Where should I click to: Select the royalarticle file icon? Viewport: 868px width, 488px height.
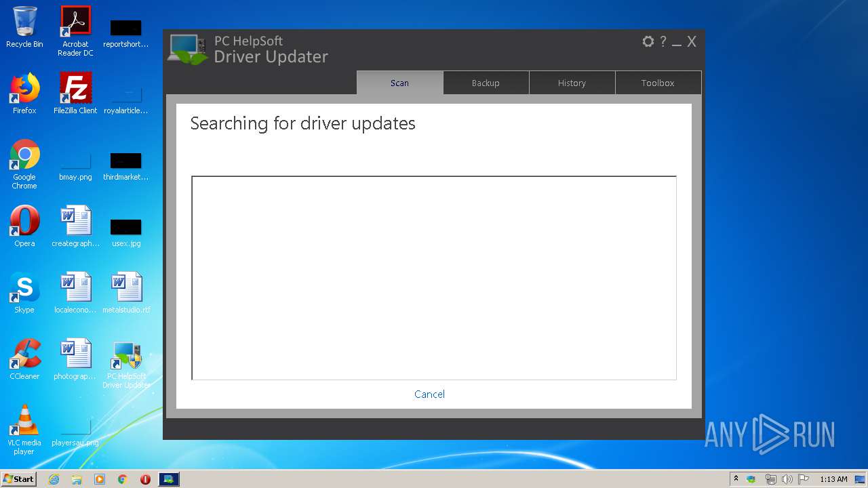tap(125, 99)
